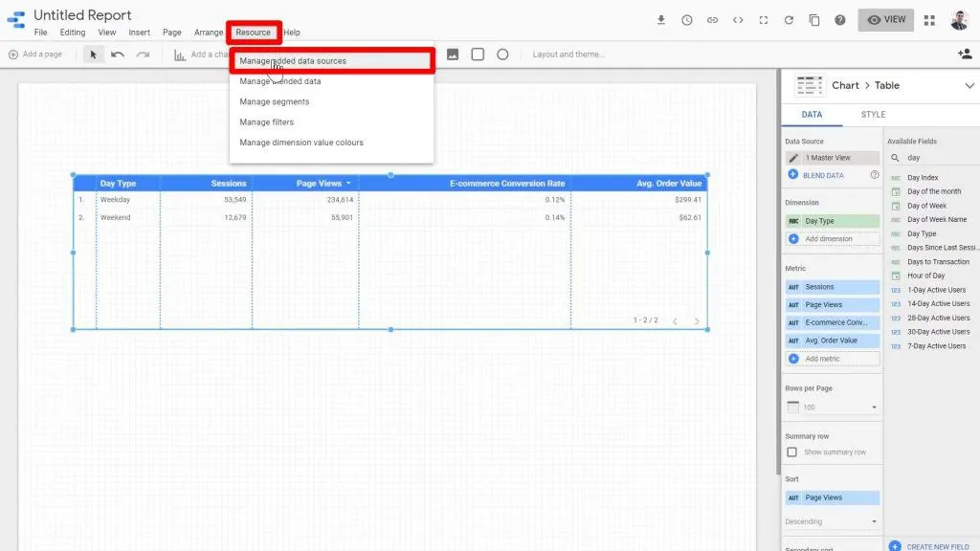Collapse the Chart properties panel
The height and width of the screenshot is (551, 980).
pyautogui.click(x=970, y=85)
